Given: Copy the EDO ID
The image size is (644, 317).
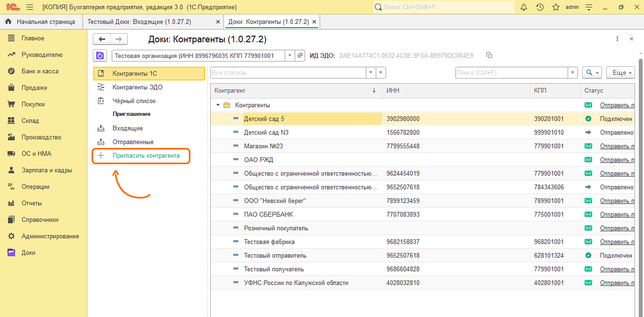Looking at the screenshot, I should [x=489, y=55].
